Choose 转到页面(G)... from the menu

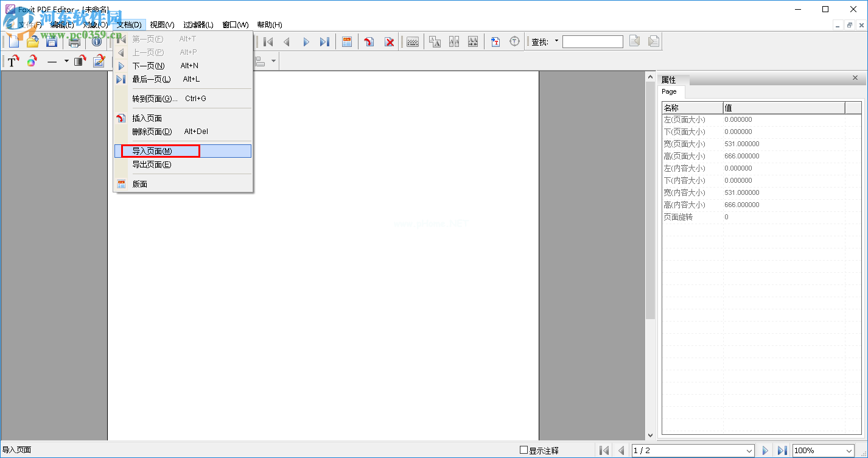[x=183, y=99]
